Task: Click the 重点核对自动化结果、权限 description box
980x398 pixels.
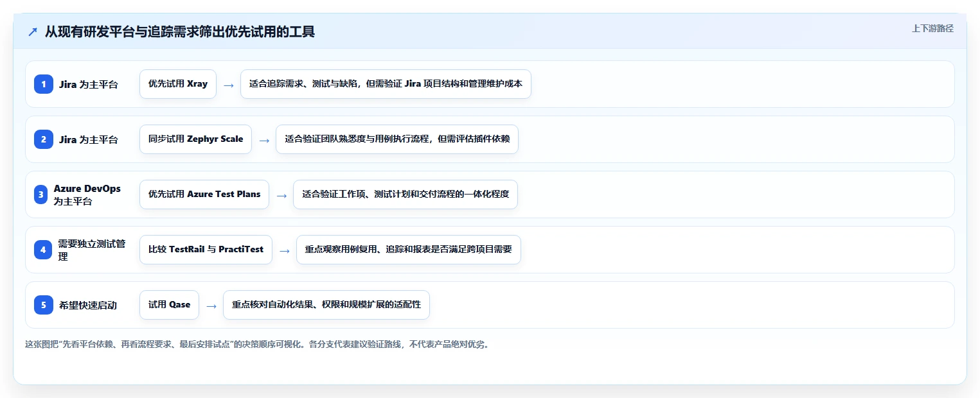Action: [x=326, y=305]
